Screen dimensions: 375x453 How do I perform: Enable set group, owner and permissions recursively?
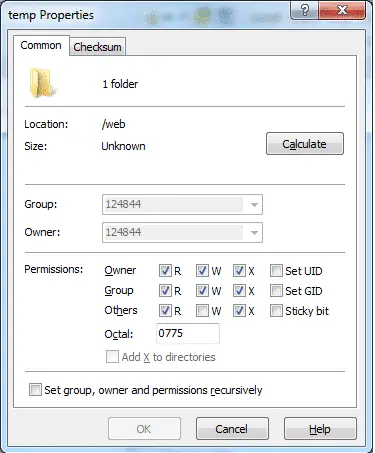tap(35, 390)
